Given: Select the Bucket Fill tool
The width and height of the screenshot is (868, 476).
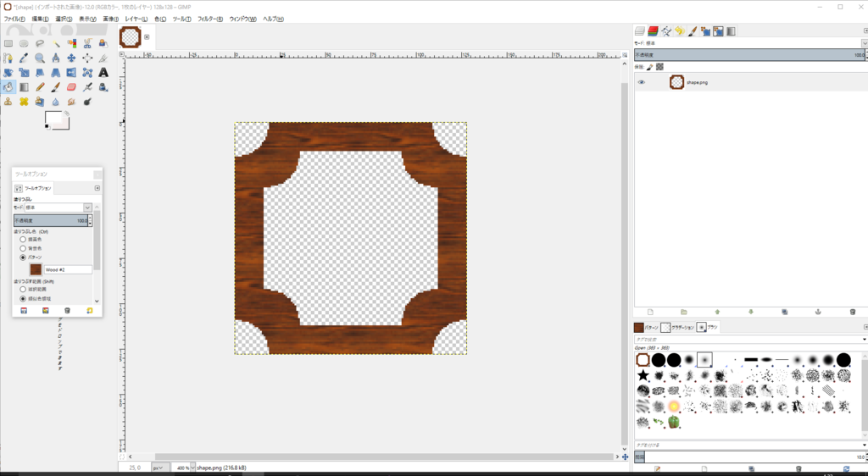Looking at the screenshot, I should [x=8, y=86].
